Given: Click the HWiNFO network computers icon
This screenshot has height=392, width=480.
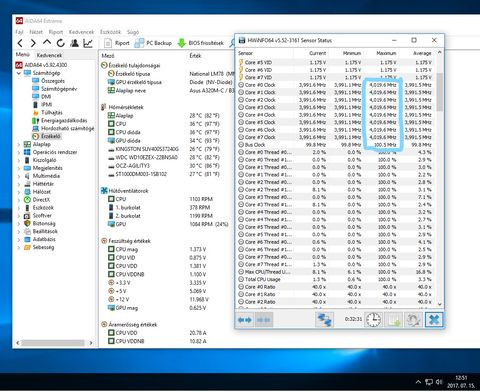Looking at the screenshot, I should [x=324, y=320].
